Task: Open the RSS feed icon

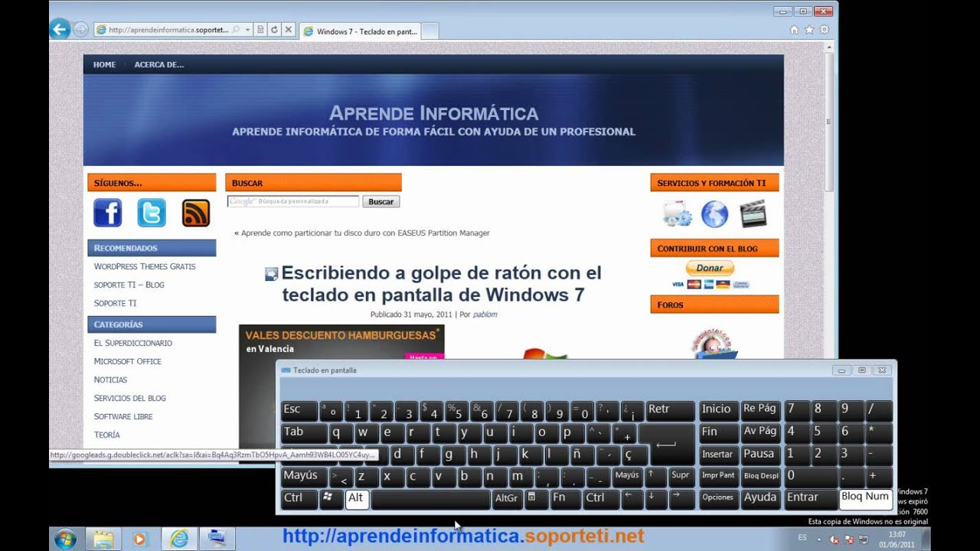Action: coord(196,213)
